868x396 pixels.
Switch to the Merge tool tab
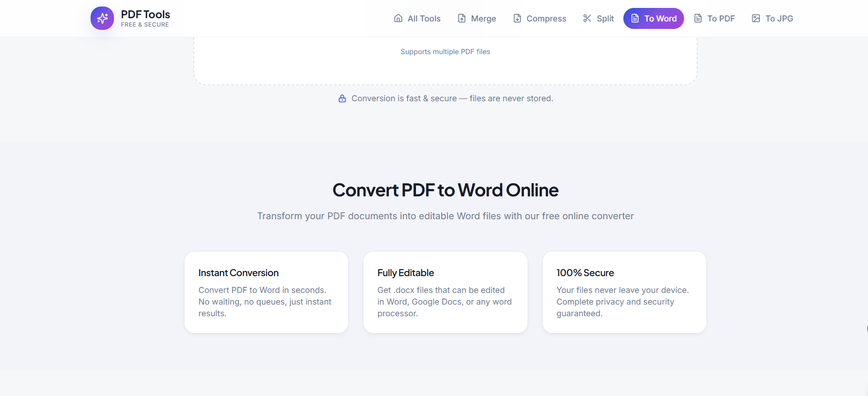(483, 19)
